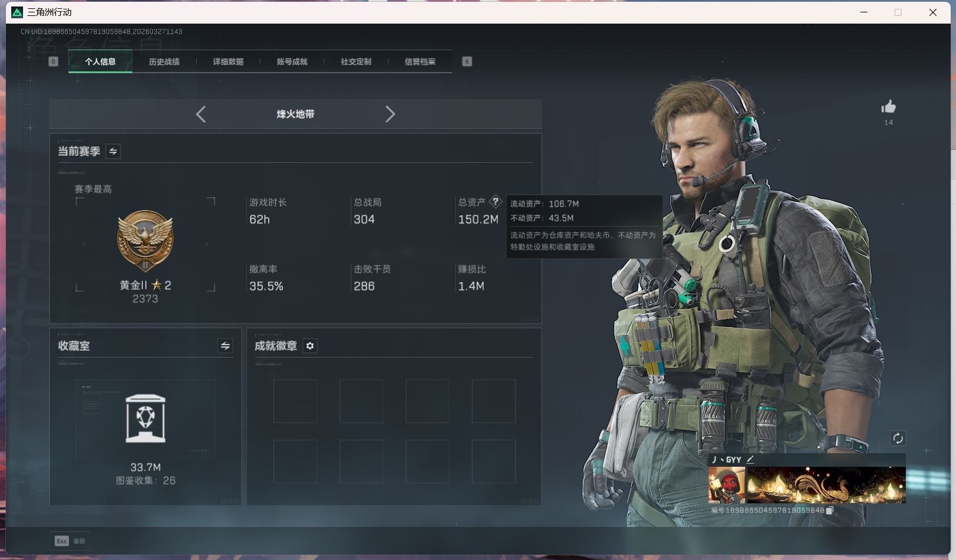Click the E key next-tab button
Image resolution: width=956 pixels, height=560 pixels.
click(x=467, y=61)
